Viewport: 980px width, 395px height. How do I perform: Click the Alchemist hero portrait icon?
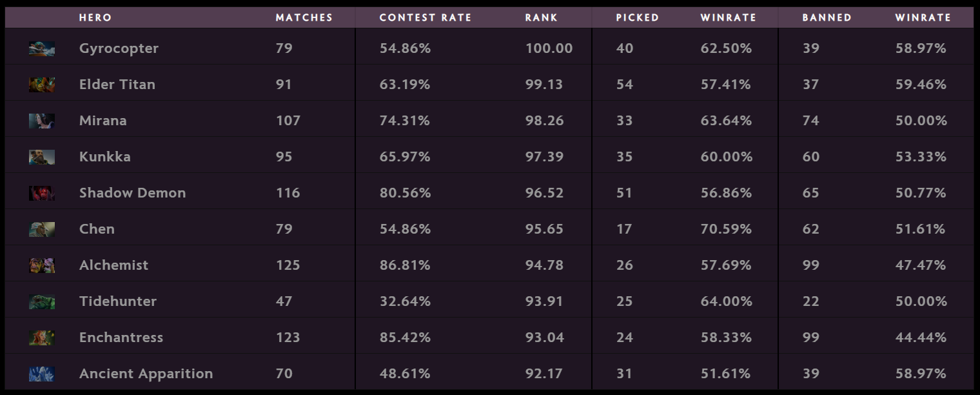(42, 265)
